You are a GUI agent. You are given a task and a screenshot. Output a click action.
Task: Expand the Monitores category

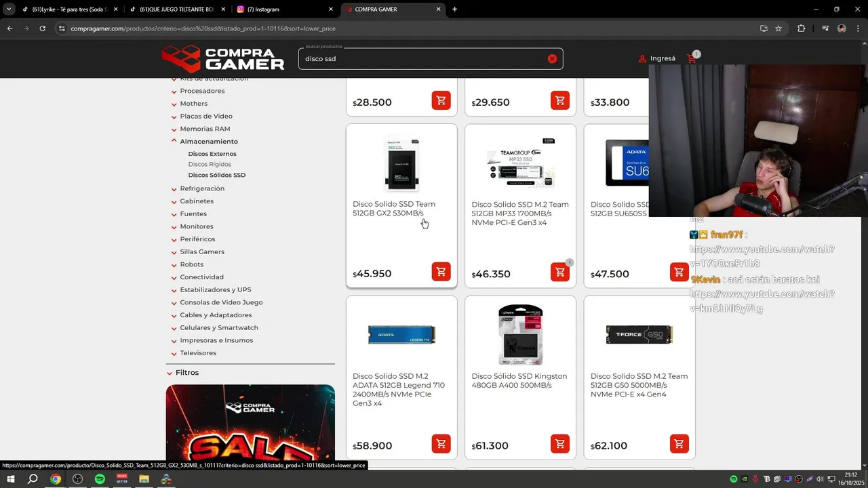pos(197,226)
